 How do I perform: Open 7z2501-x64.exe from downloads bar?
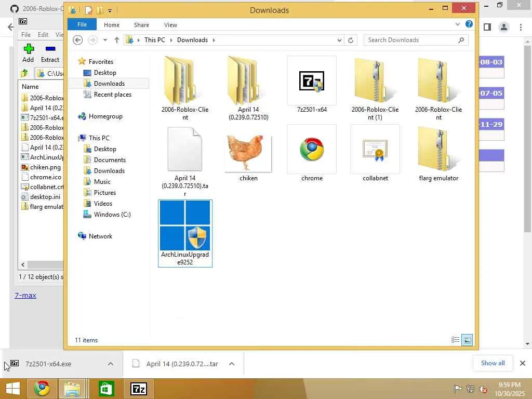48,364
